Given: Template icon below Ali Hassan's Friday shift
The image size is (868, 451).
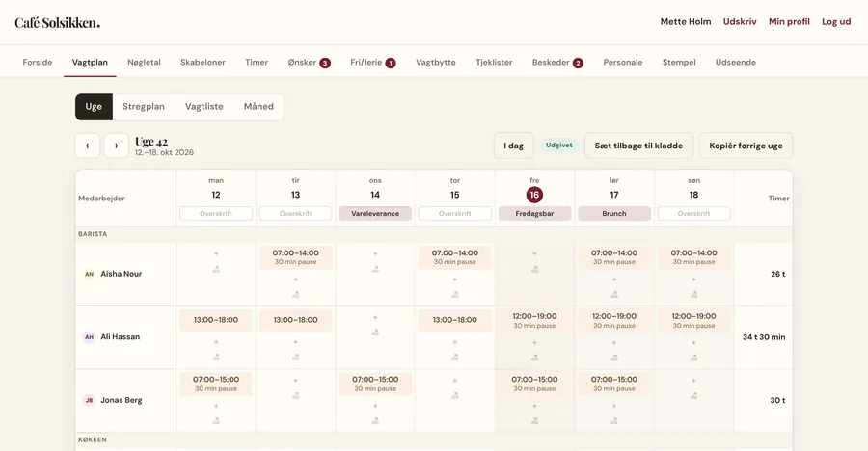Looking at the screenshot, I should 534,358.
